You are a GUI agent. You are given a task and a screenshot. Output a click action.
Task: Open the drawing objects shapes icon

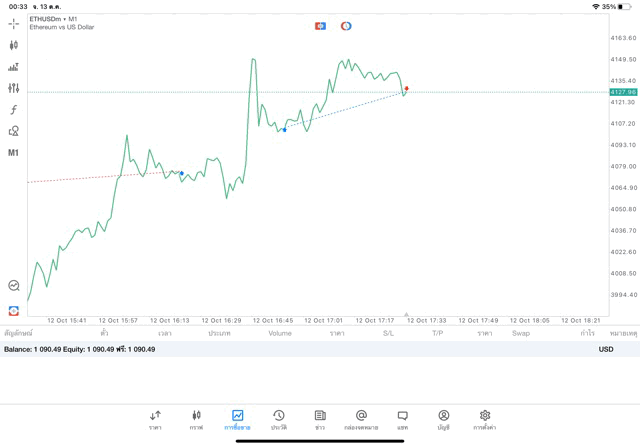click(x=13, y=131)
